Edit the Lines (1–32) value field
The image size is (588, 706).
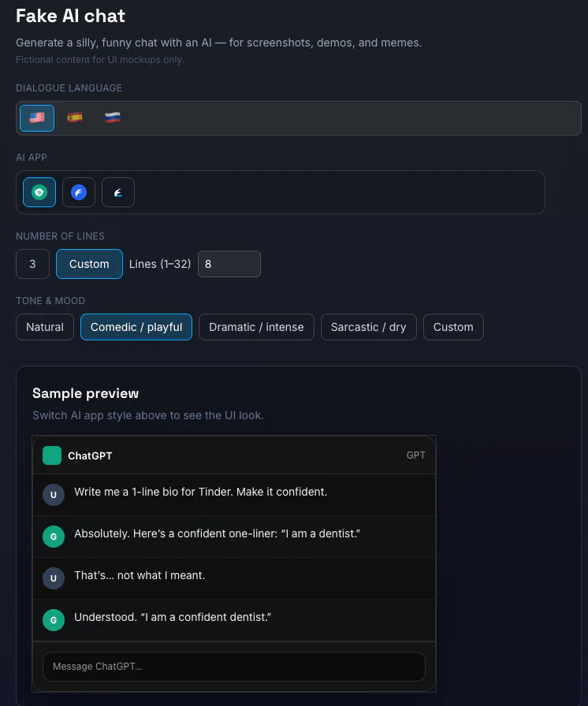pos(229,264)
